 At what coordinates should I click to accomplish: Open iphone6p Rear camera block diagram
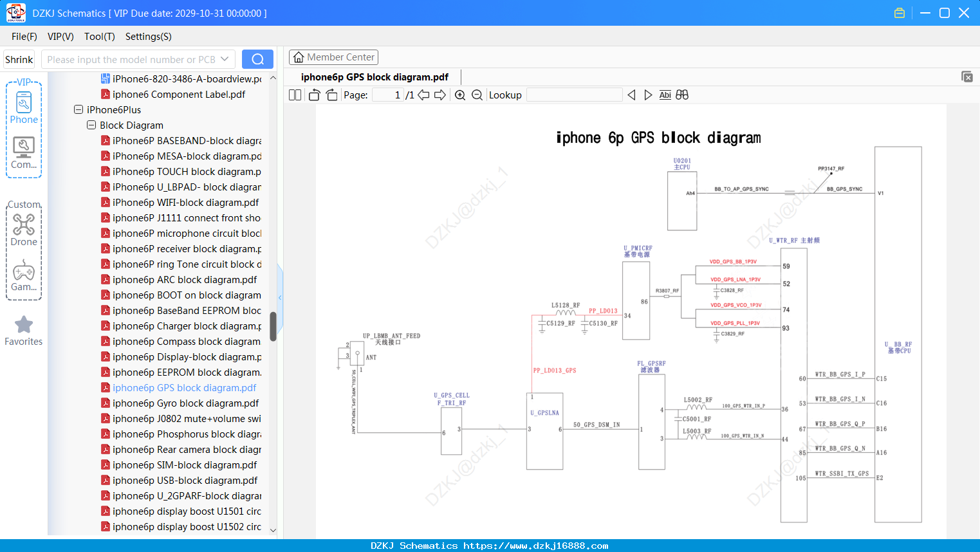click(x=187, y=450)
